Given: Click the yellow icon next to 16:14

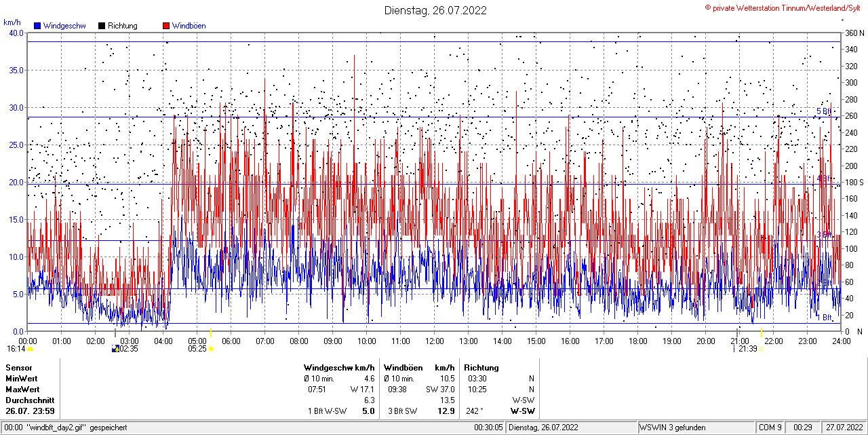Looking at the screenshot, I should click(x=30, y=349).
